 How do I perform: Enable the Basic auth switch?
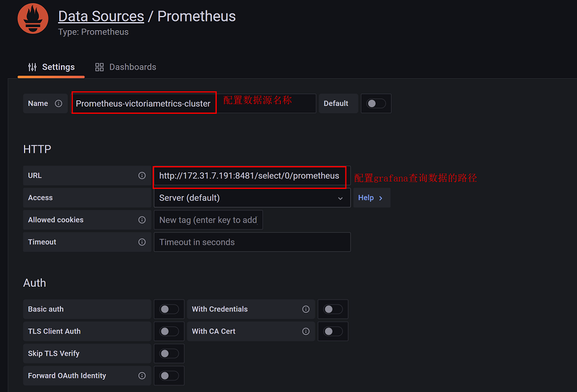pos(169,309)
